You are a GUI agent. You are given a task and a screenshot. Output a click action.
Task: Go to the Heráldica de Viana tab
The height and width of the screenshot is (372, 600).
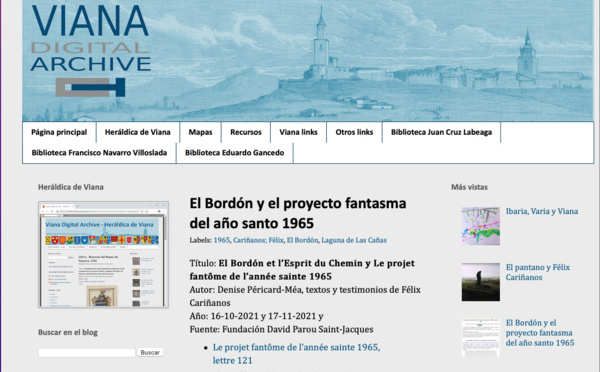[138, 132]
